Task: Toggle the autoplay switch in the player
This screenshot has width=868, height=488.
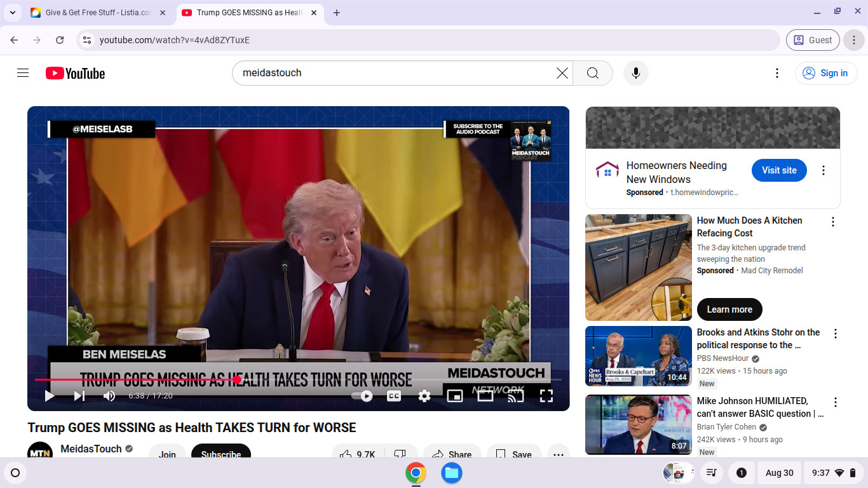Action: coord(363,396)
